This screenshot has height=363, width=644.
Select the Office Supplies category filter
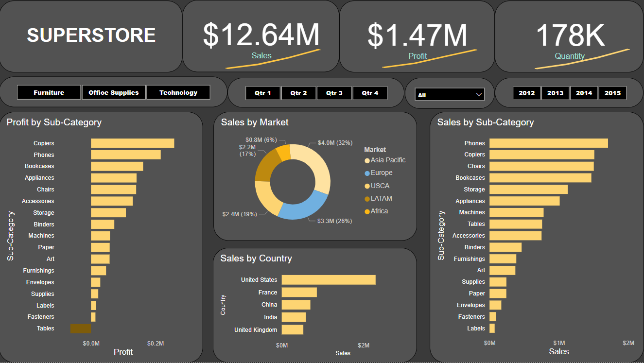113,92
